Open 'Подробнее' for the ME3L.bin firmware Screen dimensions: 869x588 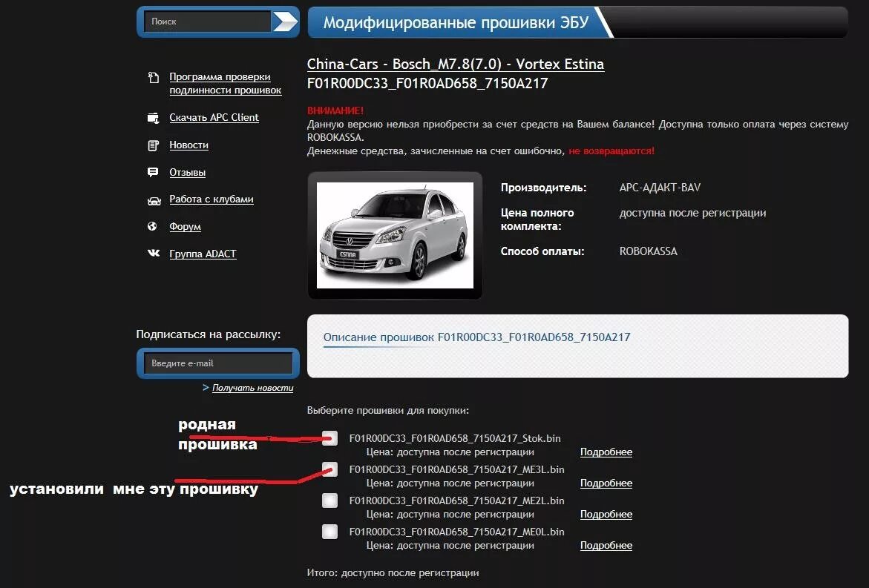[x=606, y=483]
